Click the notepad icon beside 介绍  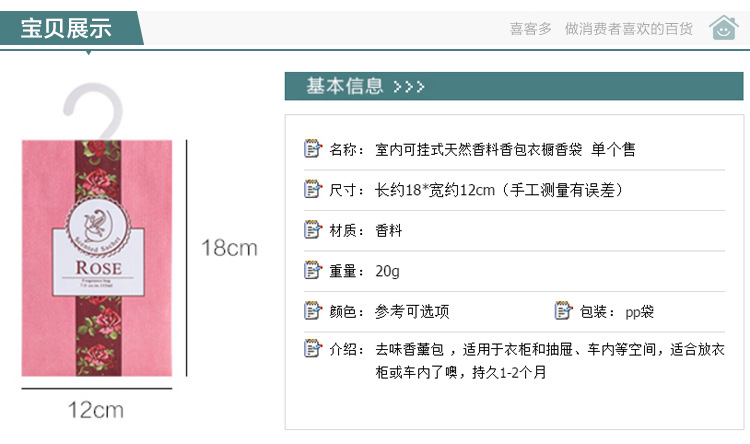click(x=312, y=349)
